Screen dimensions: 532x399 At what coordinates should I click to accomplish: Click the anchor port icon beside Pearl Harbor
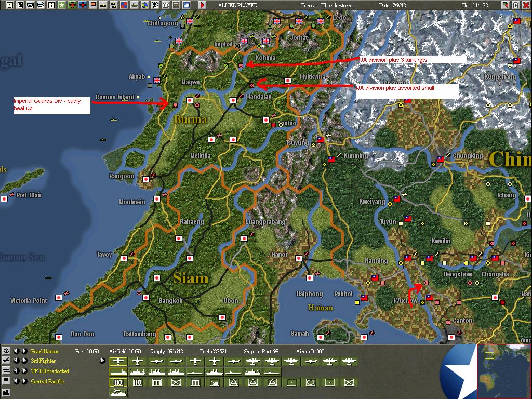pyautogui.click(x=6, y=351)
